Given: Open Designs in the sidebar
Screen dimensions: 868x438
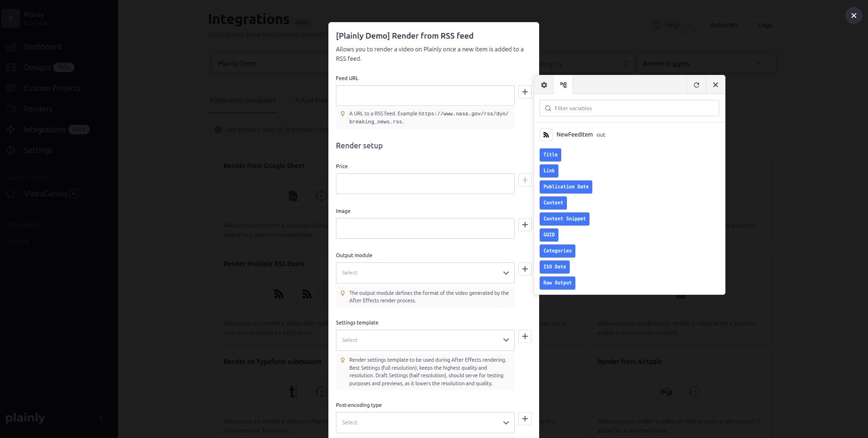Looking at the screenshot, I should [x=38, y=67].
